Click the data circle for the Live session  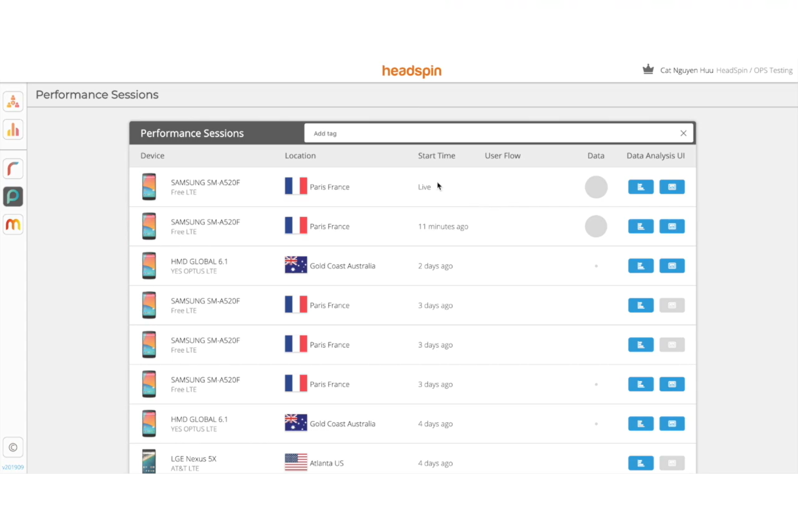[x=596, y=187]
